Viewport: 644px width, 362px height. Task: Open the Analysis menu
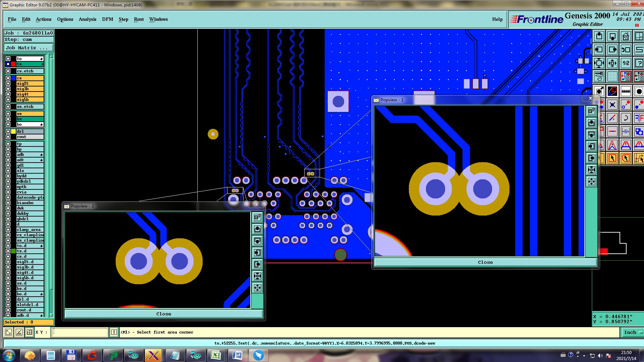(88, 19)
